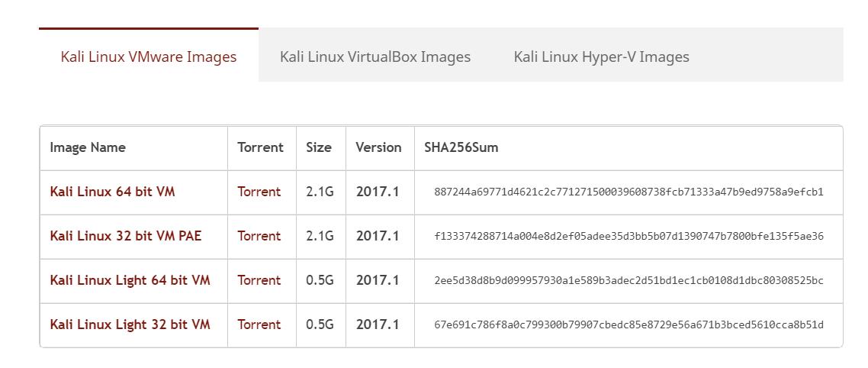This screenshot has height=368, width=868.
Task: Open the Kali Linux 32 bit VM PAE link
Action: point(126,236)
